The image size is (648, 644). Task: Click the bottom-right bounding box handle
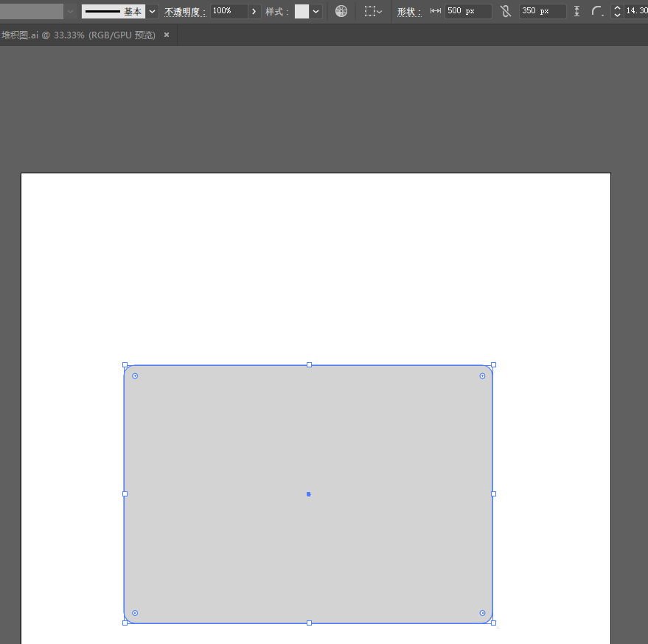coord(493,623)
